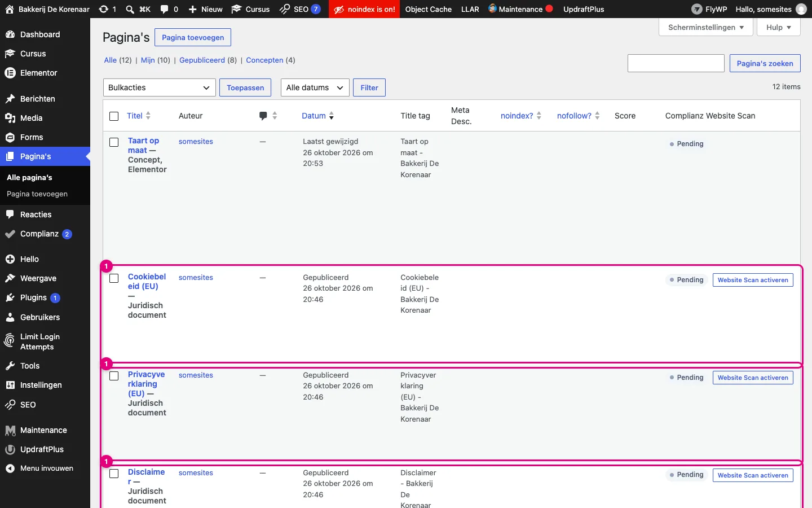Click the Pagina's zoeken button
Image resolution: width=812 pixels, height=508 pixels.
765,63
